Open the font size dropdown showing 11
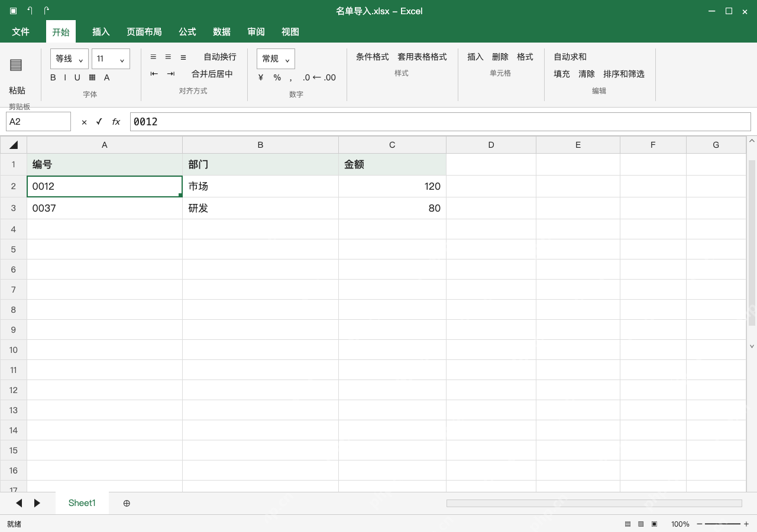757x532 pixels. pyautogui.click(x=111, y=59)
